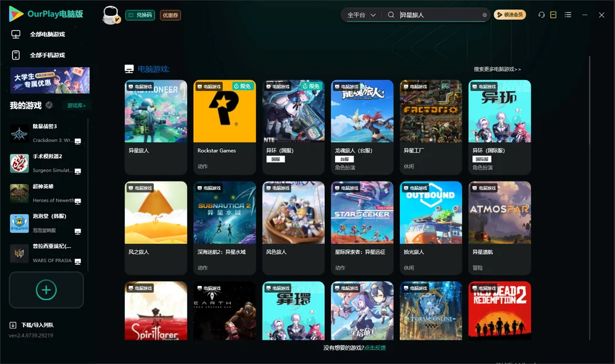This screenshot has width=615, height=364.
Task: Open the 异星工厂 Factorio card
Action: pyautogui.click(x=430, y=127)
